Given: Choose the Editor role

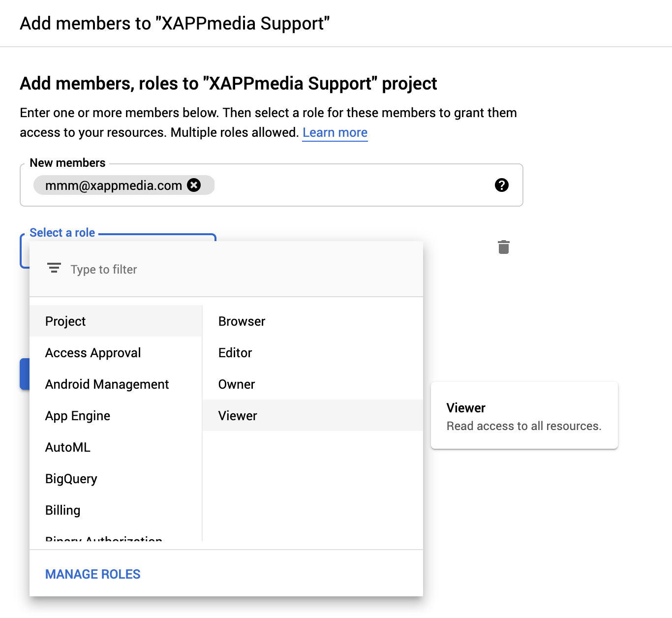Looking at the screenshot, I should 313,353.
